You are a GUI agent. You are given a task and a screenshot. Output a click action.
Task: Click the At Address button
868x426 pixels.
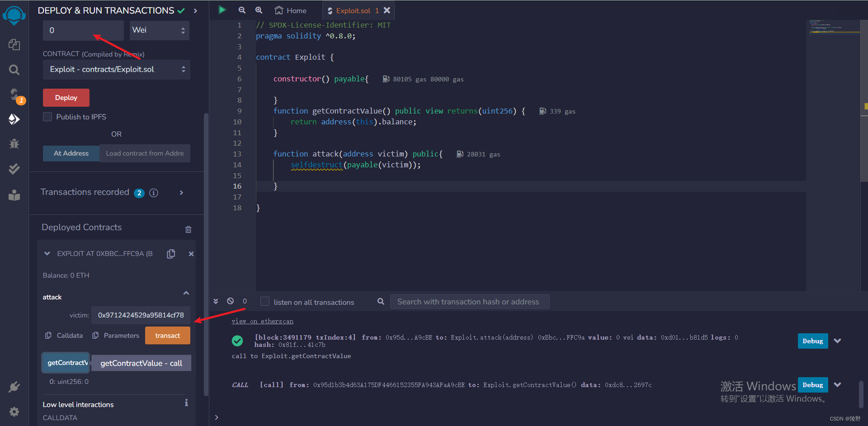point(71,153)
